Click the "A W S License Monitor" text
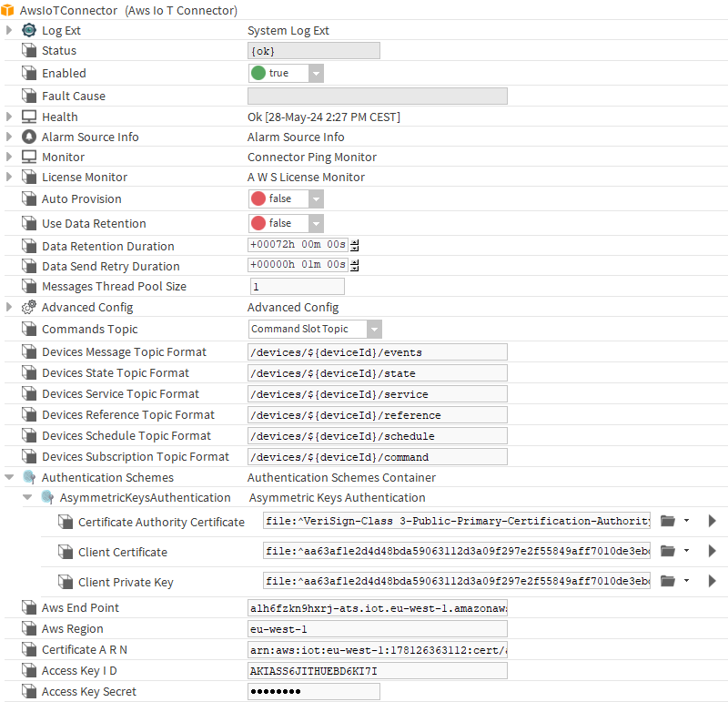 pyautogui.click(x=306, y=177)
